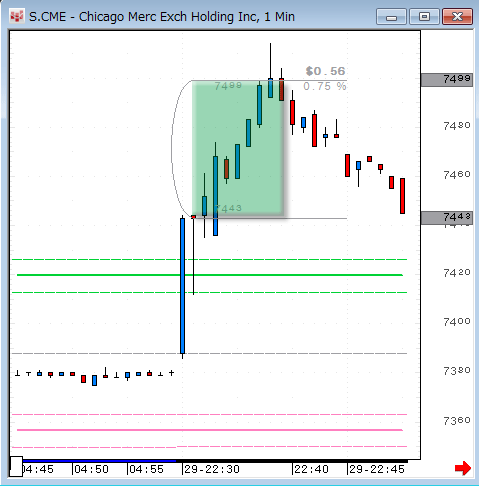
Task: Click the 29-22:45 time axis label
Action: point(377,469)
